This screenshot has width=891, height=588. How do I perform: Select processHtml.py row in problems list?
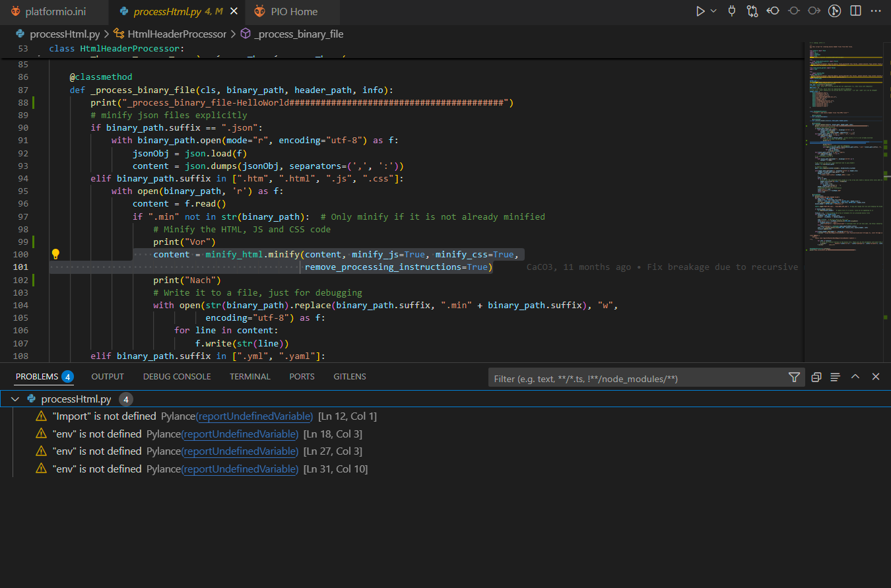[445, 399]
